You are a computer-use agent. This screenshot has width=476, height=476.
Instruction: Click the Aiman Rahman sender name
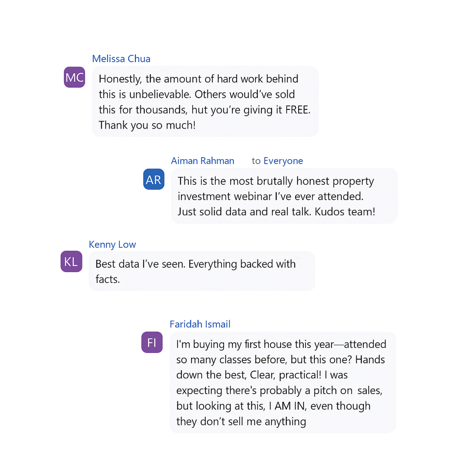point(203,161)
